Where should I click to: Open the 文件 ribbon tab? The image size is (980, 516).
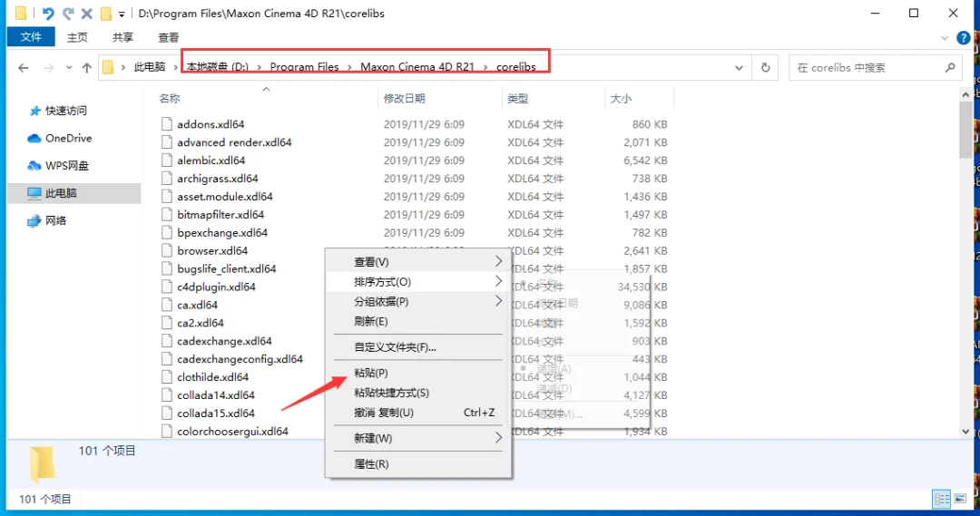tap(31, 37)
